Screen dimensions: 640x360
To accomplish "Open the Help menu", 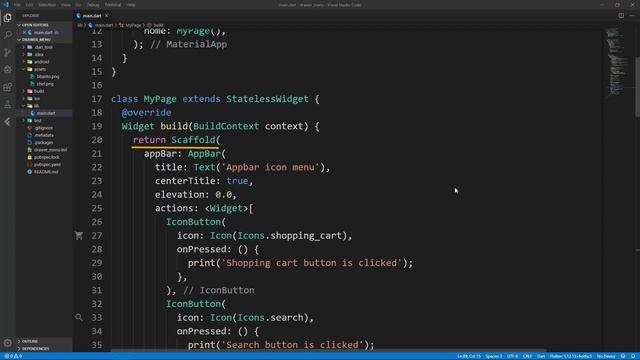I will point(131,5).
